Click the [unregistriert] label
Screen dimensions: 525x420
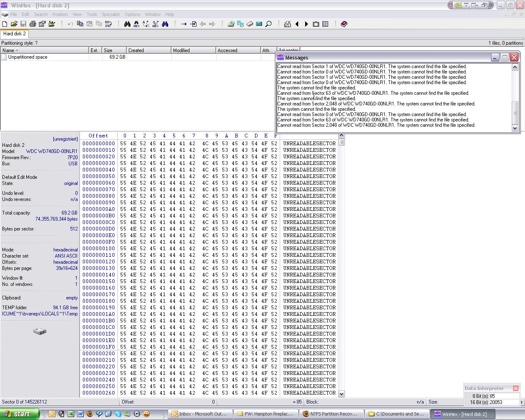(x=65, y=139)
